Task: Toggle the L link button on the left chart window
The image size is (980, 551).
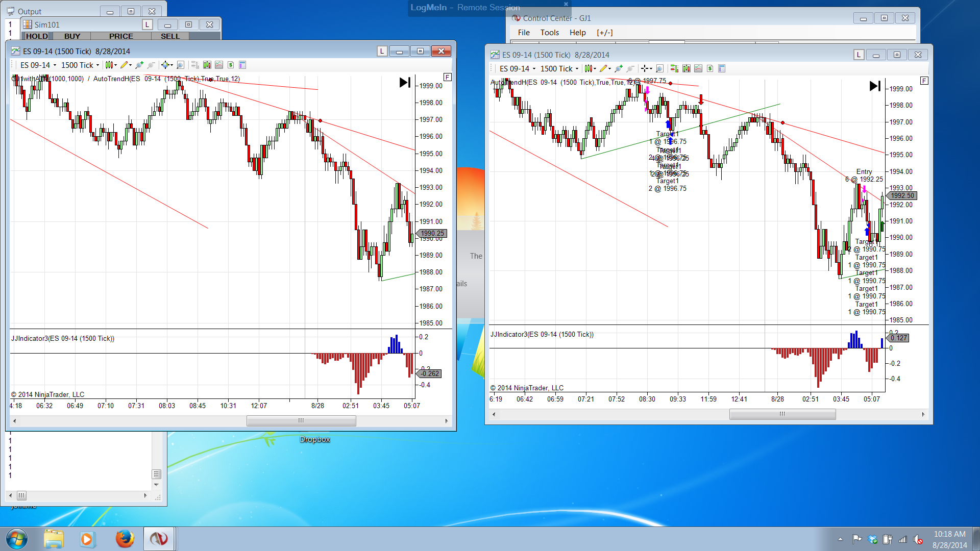Action: [x=382, y=51]
